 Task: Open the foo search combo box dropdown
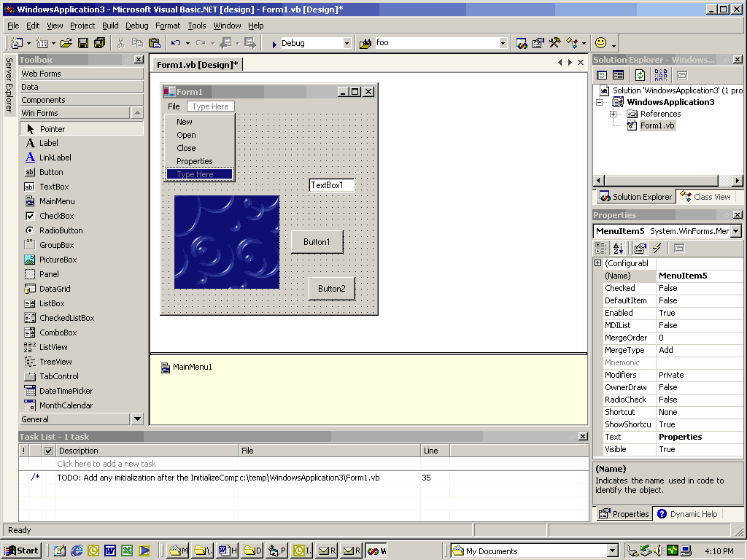[505, 42]
